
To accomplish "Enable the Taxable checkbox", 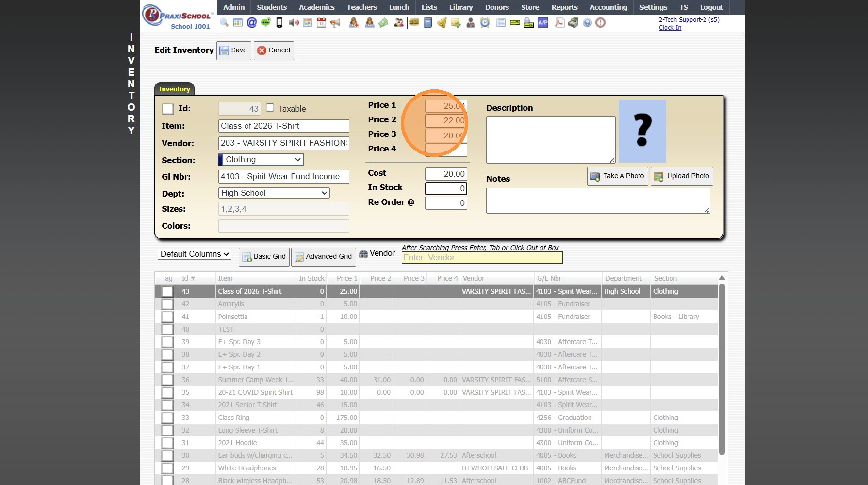I will point(270,108).
